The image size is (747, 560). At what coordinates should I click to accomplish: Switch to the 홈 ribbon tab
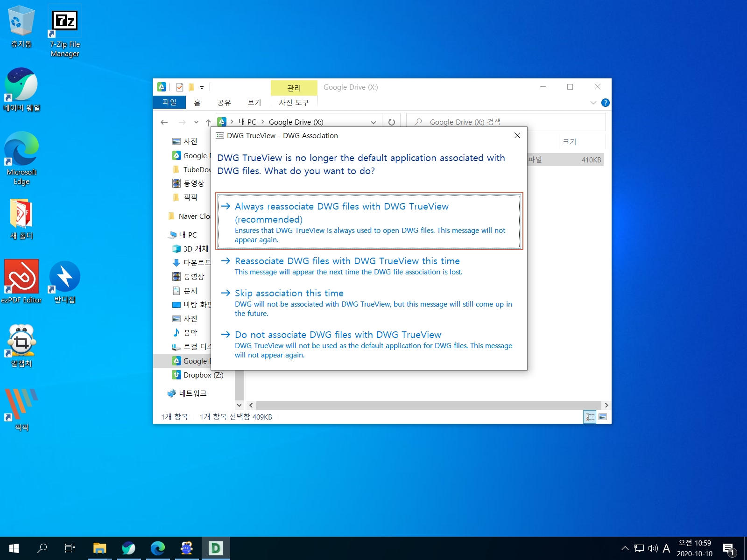click(x=197, y=102)
